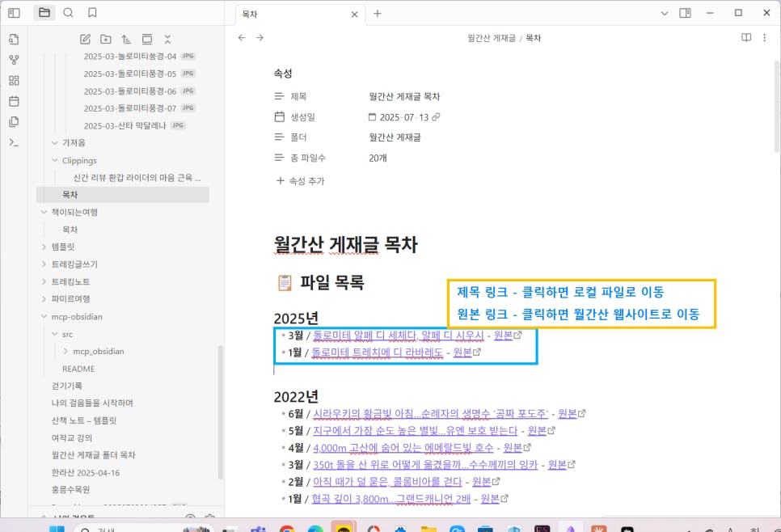Open canvas ribbon icon
Screen dimensions: 781x532
tap(14, 81)
